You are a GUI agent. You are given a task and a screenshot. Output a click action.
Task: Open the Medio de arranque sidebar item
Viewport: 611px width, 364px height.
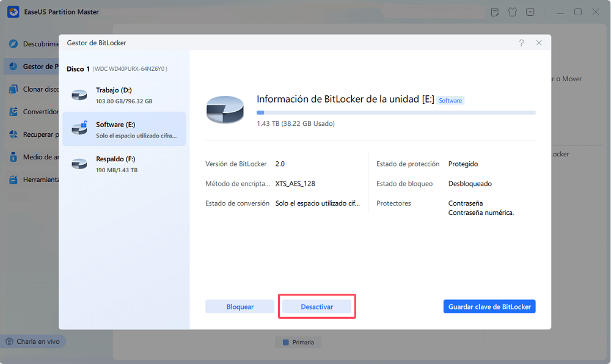tap(31, 157)
